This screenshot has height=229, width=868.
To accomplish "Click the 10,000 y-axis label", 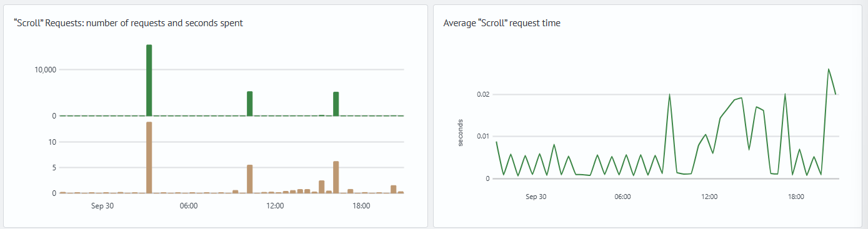I will tap(46, 69).
